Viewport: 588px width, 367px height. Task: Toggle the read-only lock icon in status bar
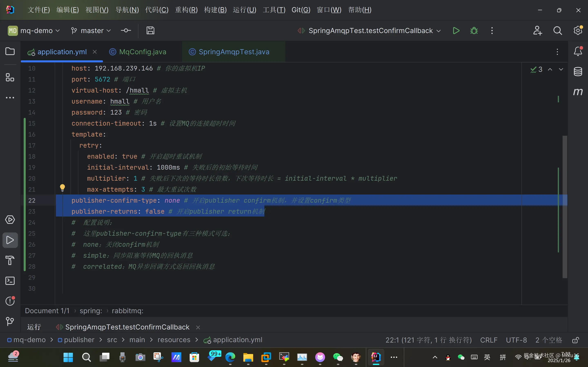[575, 340]
